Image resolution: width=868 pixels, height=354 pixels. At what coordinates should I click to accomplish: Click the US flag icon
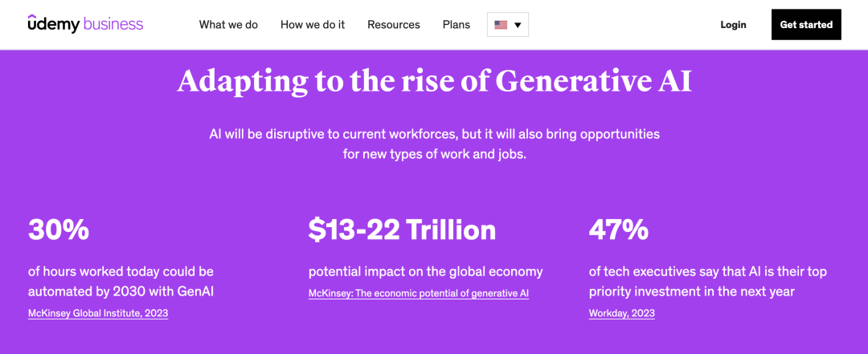501,25
